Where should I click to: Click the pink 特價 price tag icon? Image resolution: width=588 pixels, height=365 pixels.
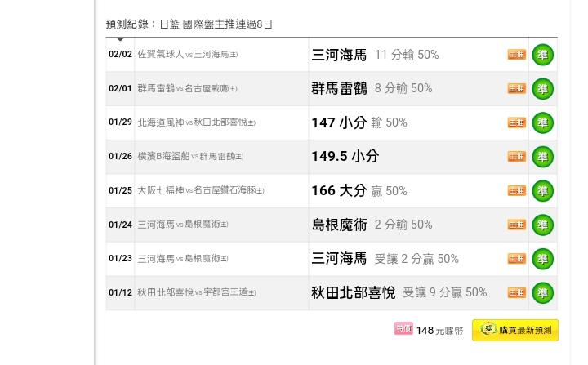[403, 328]
